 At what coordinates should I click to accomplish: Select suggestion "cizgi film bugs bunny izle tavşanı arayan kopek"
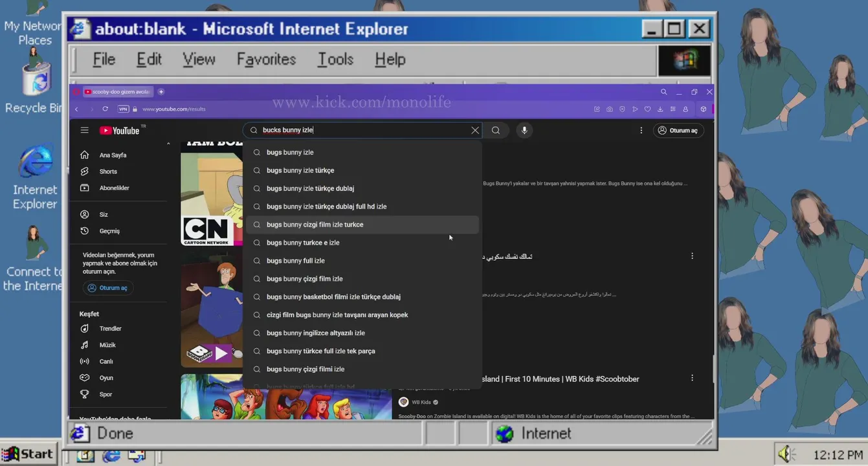(362, 315)
